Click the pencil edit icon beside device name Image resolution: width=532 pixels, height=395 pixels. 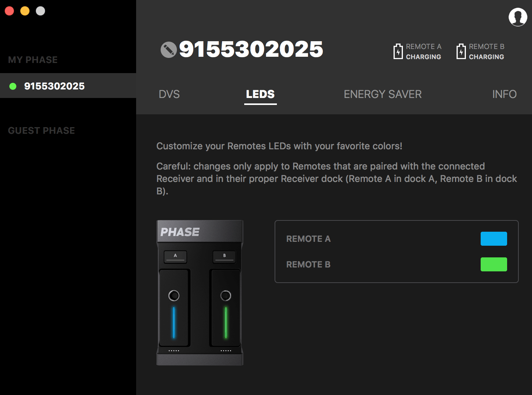tap(168, 50)
